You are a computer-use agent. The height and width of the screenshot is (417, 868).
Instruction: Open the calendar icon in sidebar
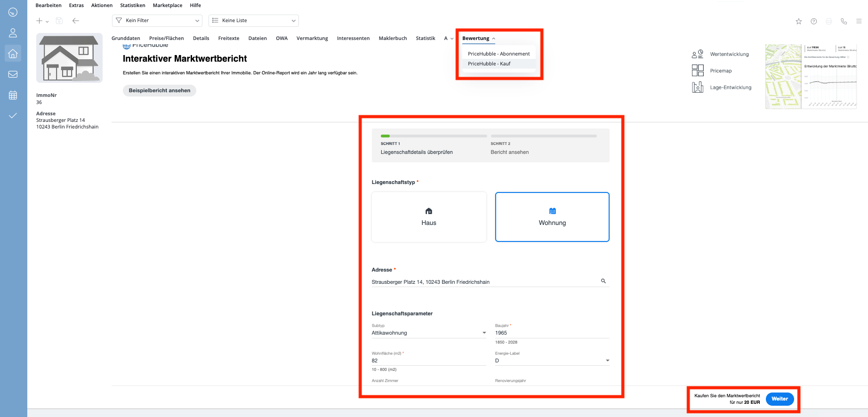point(13,95)
